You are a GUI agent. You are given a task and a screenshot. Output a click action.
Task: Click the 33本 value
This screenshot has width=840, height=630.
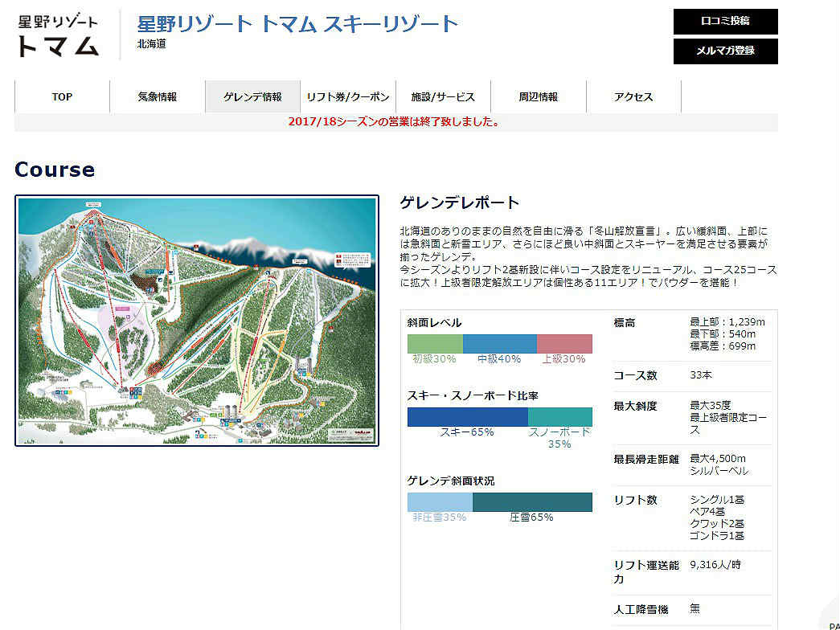click(x=701, y=375)
